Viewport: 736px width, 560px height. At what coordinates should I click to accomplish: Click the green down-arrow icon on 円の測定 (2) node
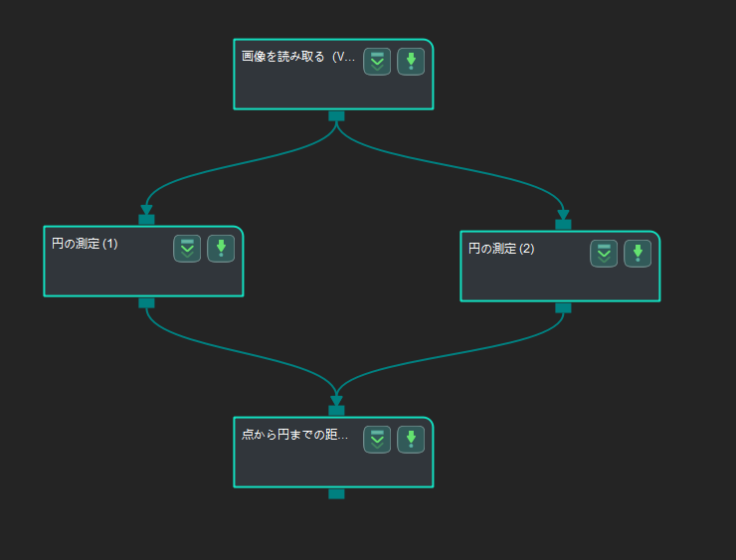tap(638, 254)
